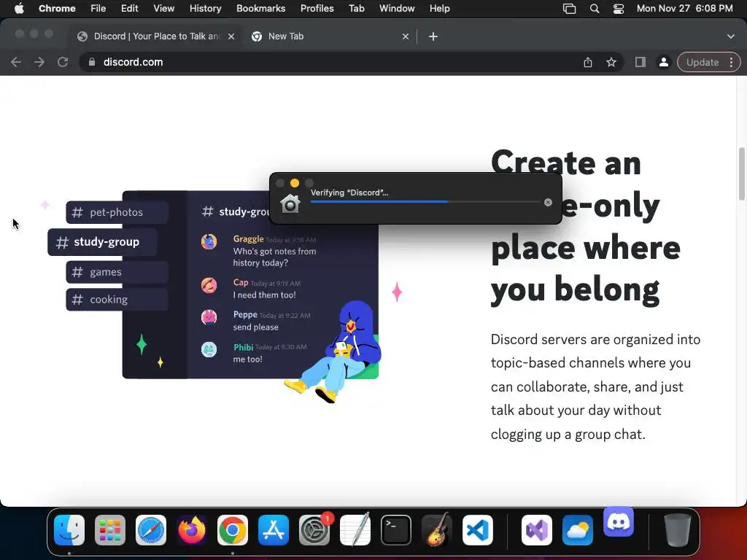
Task: Open the View menu
Action: click(x=164, y=9)
